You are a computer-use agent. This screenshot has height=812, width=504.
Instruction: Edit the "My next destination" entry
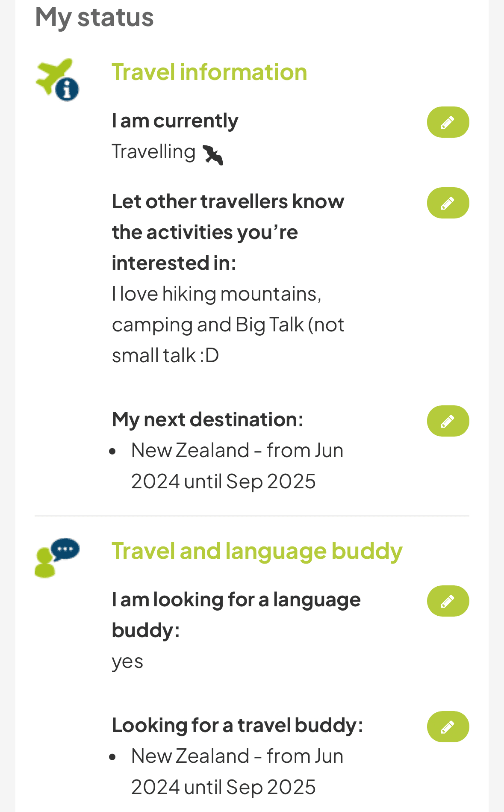click(448, 421)
